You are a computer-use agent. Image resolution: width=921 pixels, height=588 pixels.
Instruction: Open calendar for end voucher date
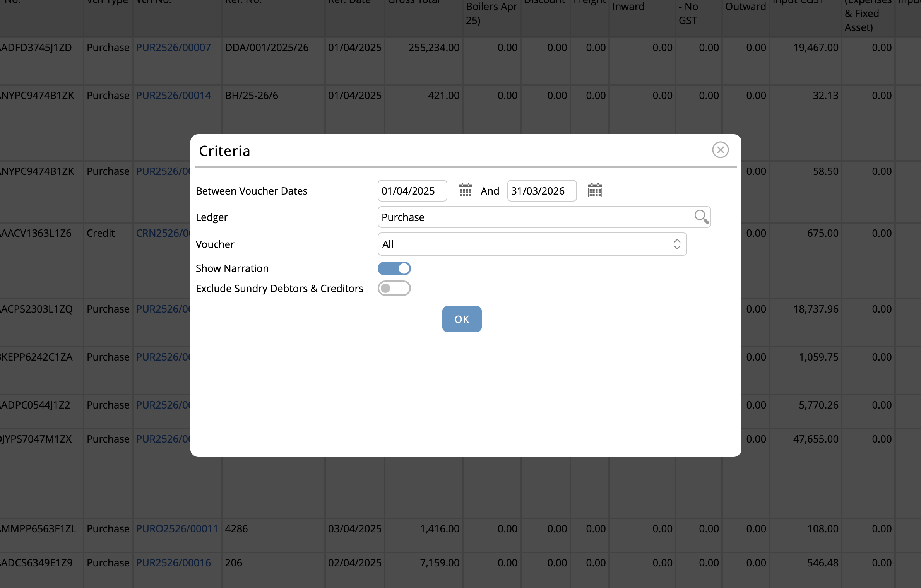(595, 190)
